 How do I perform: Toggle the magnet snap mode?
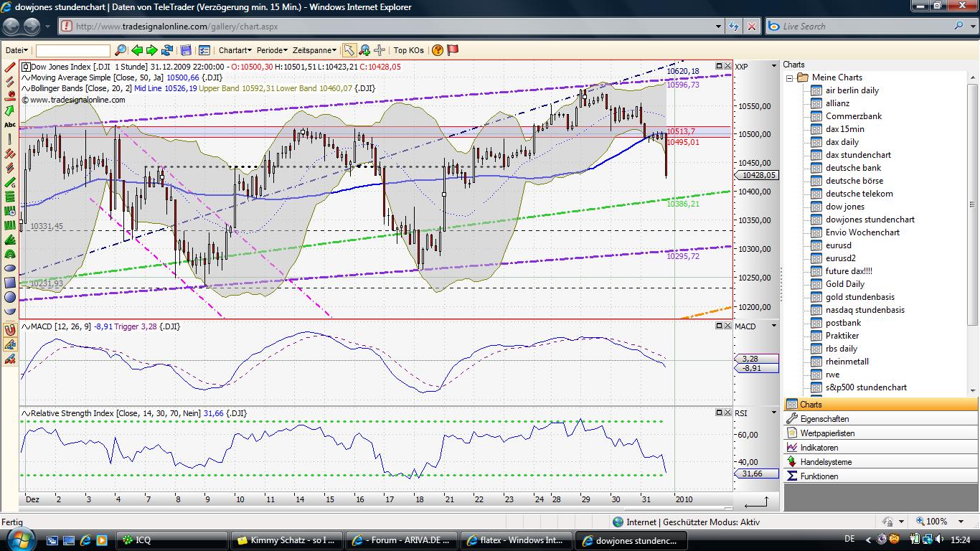[x=10, y=330]
